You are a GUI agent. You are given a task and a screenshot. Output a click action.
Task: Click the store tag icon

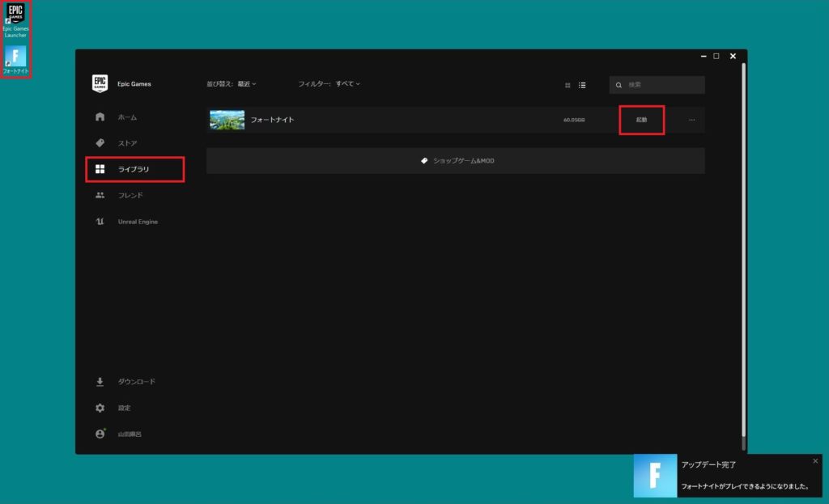[x=100, y=142]
